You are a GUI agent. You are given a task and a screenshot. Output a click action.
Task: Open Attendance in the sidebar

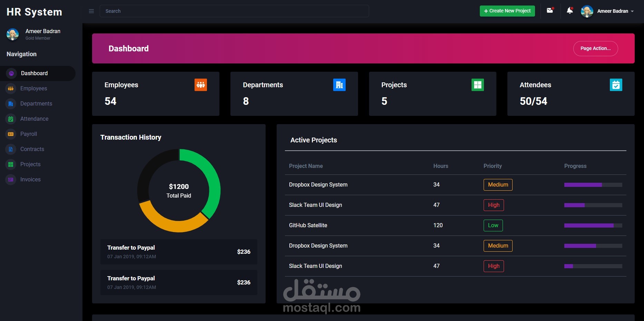point(34,119)
